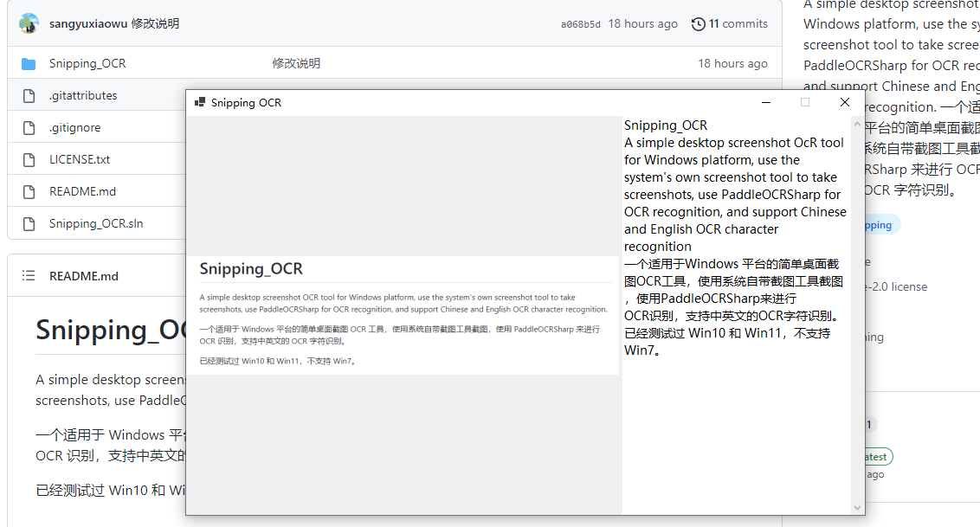Open the LICENSE.txt file
Viewport: 980px width, 527px height.
pos(80,160)
